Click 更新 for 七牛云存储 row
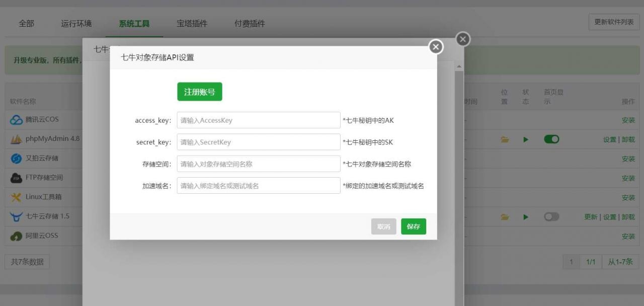 tap(591, 217)
